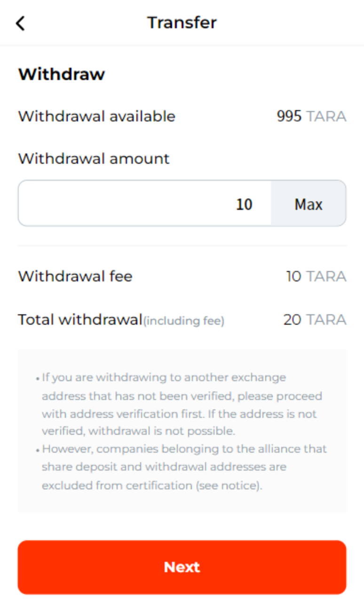This screenshot has width=364, height=607.
Task: Select the 995 TARA available balance
Action: pos(311,116)
